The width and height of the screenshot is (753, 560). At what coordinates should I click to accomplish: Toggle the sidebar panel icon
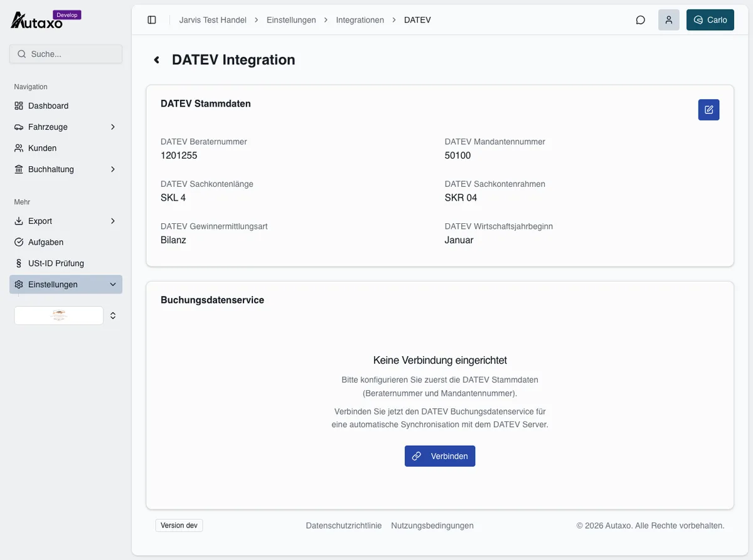[x=152, y=20]
